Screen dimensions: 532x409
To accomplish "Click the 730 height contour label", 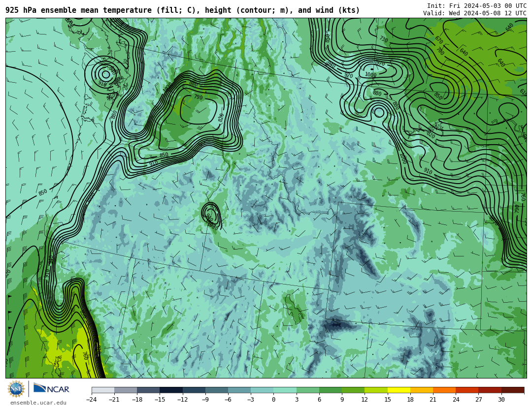I will click(383, 39).
